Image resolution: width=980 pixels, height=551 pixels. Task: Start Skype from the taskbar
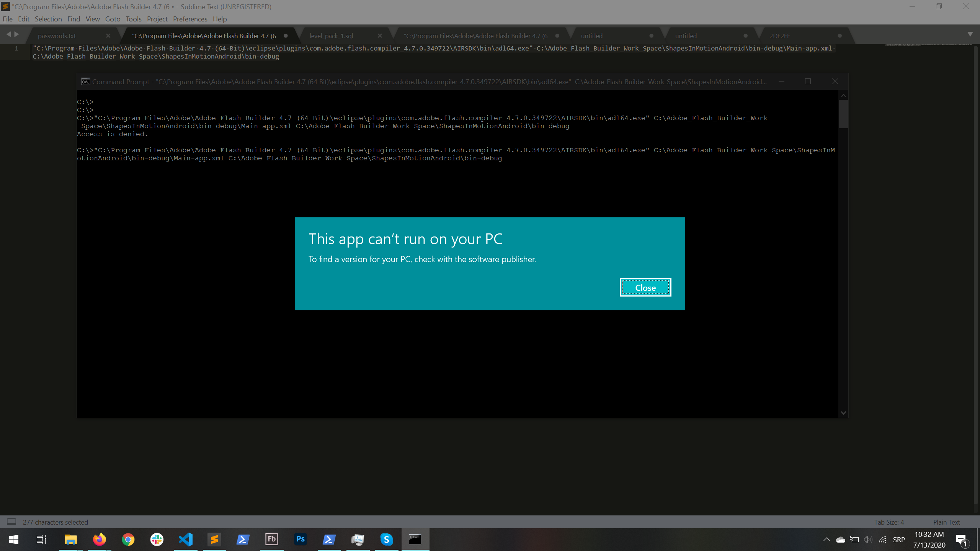[386, 539]
